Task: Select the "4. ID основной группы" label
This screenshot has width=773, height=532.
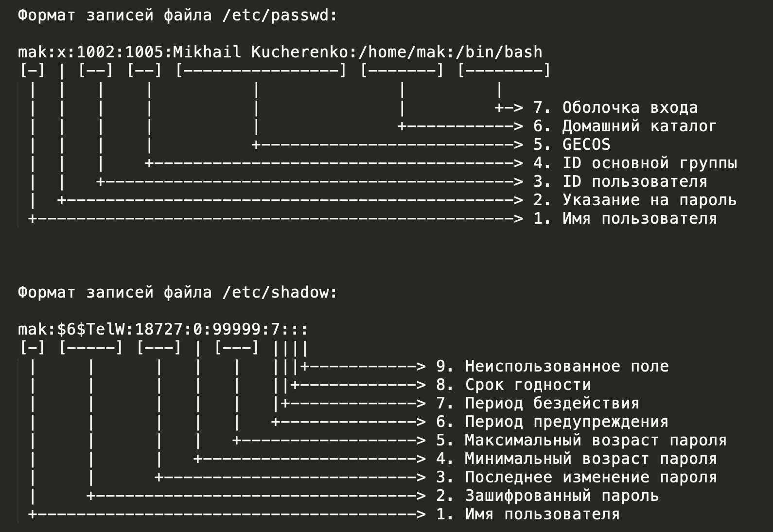Action: (x=635, y=163)
